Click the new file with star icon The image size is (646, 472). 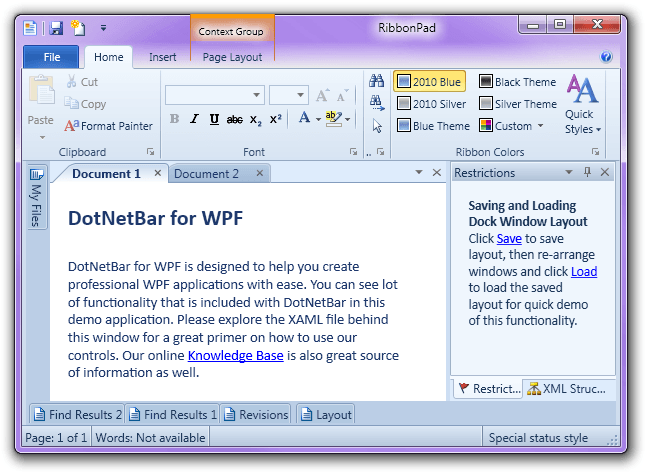coord(78,28)
